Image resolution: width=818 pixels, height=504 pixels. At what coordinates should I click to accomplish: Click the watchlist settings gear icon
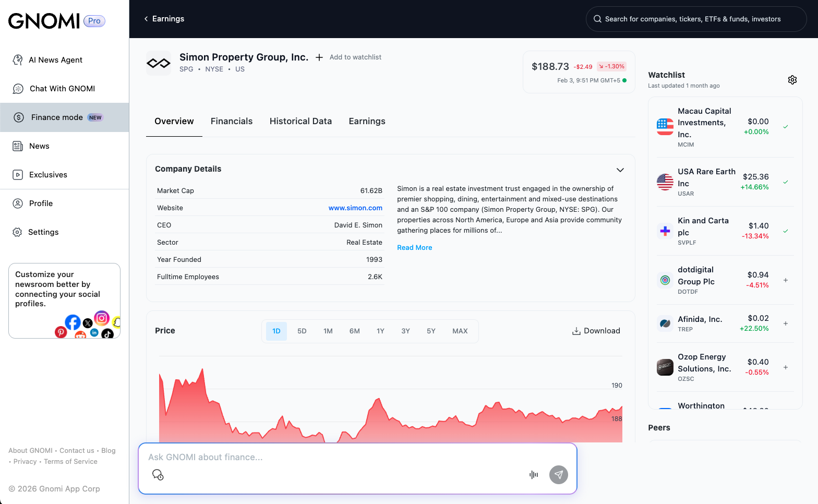click(x=792, y=80)
